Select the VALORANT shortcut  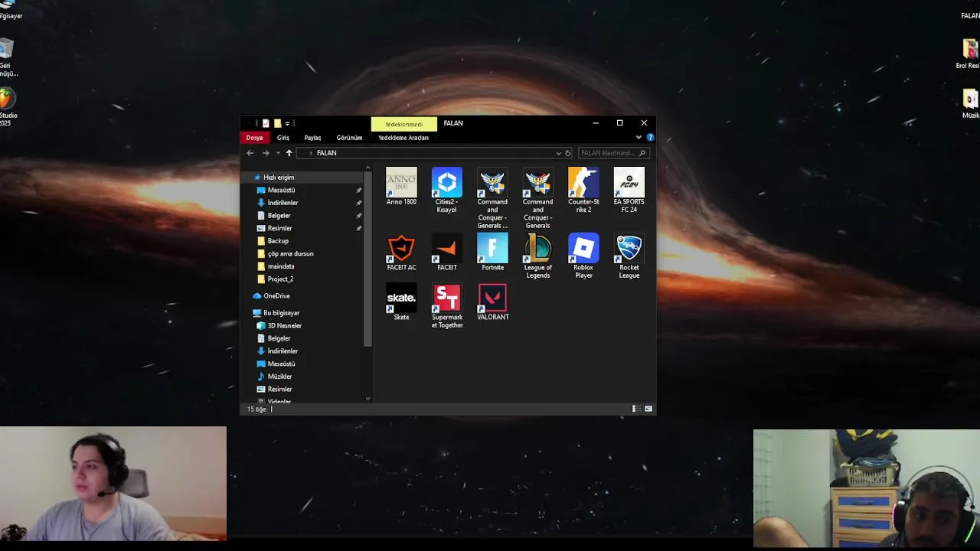coord(492,302)
